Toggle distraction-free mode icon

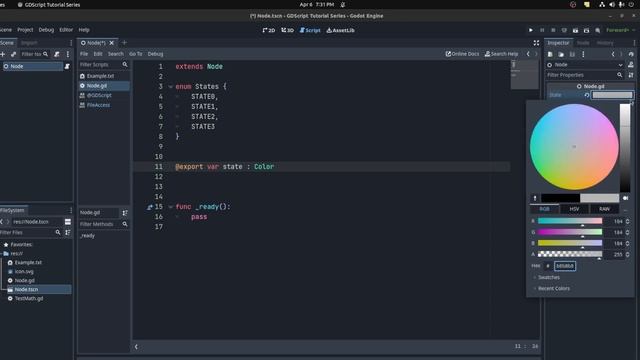(x=536, y=43)
